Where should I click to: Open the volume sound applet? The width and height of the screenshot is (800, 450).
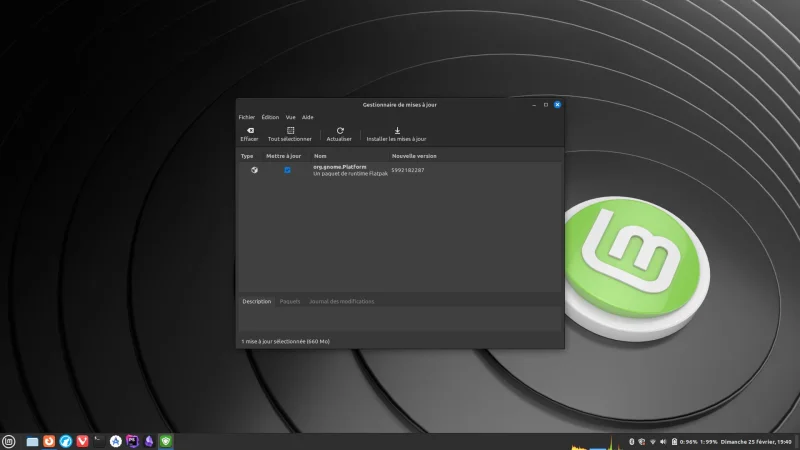pos(663,442)
